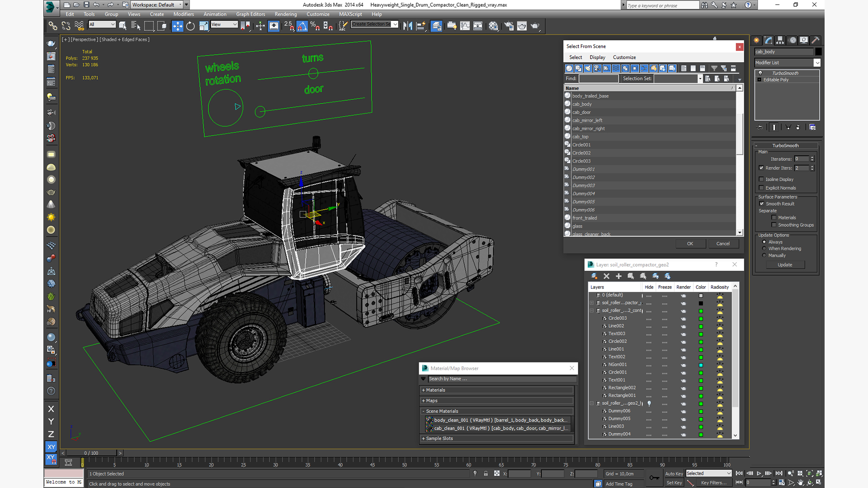
Task: Toggle visibility of soil_roller_compactor layer
Action: [x=649, y=303]
